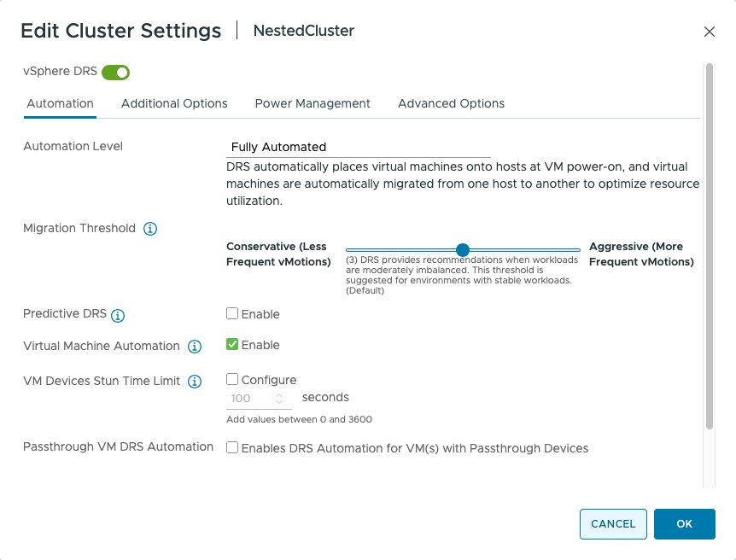
Task: Click the VM Devices Stun Time info icon
Action: point(195,382)
